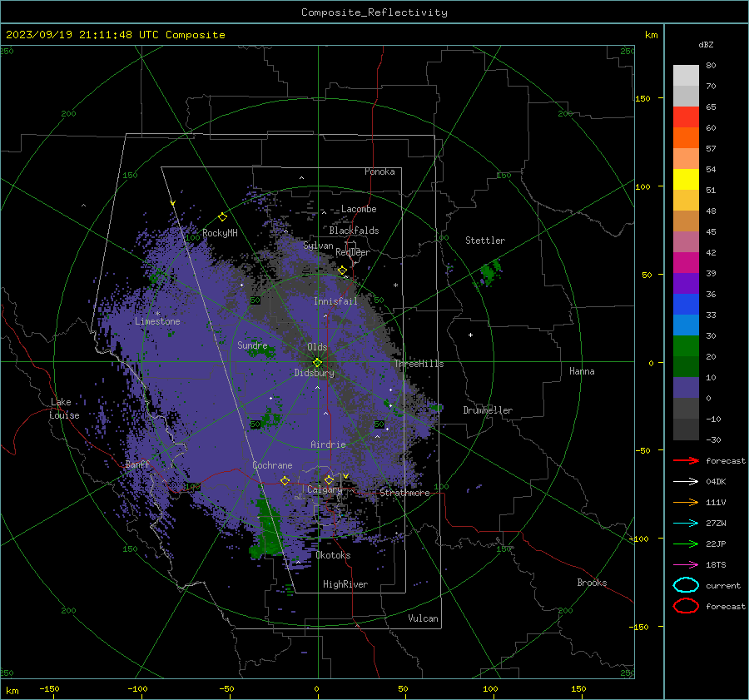Click the -150 tick on bottom axis
Screen dimensions: 749x700
click(49, 688)
